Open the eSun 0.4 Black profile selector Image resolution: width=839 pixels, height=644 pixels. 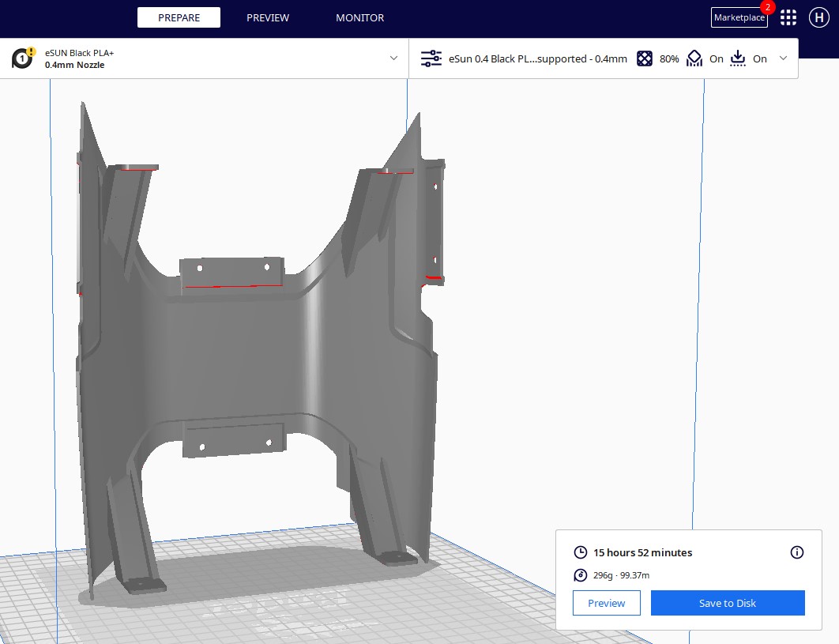[537, 58]
